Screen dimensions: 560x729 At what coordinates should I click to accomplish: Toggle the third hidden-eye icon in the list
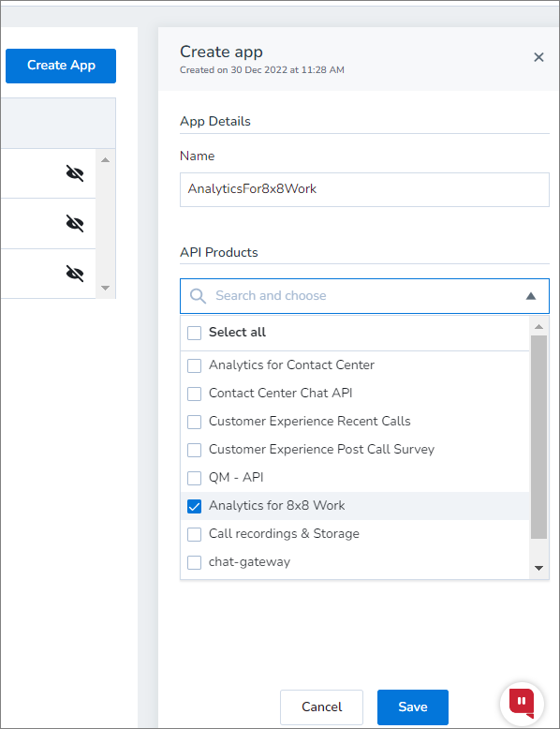(x=75, y=274)
